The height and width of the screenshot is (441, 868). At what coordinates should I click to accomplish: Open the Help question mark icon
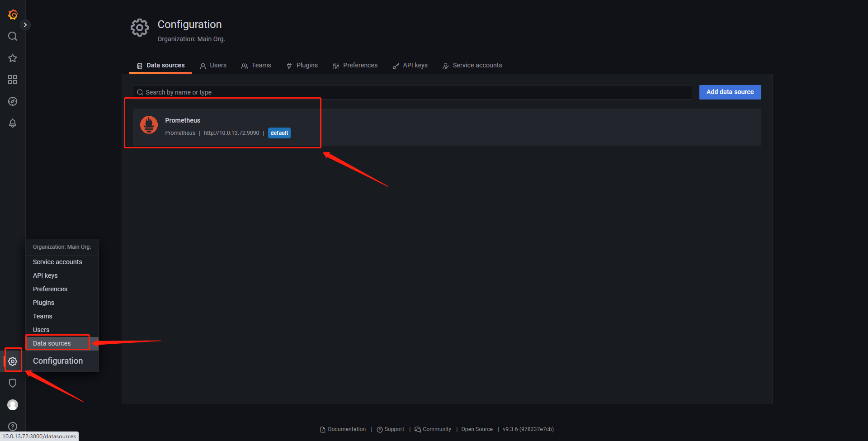13,427
